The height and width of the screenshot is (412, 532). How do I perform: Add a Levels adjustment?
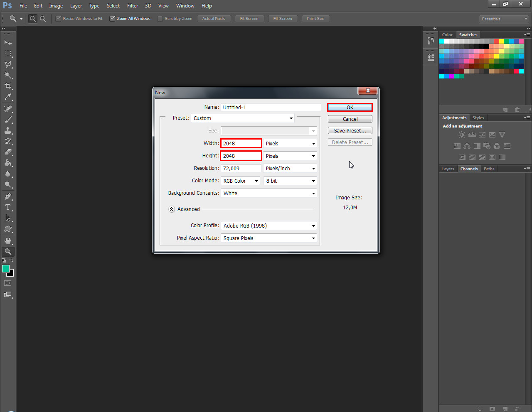472,135
